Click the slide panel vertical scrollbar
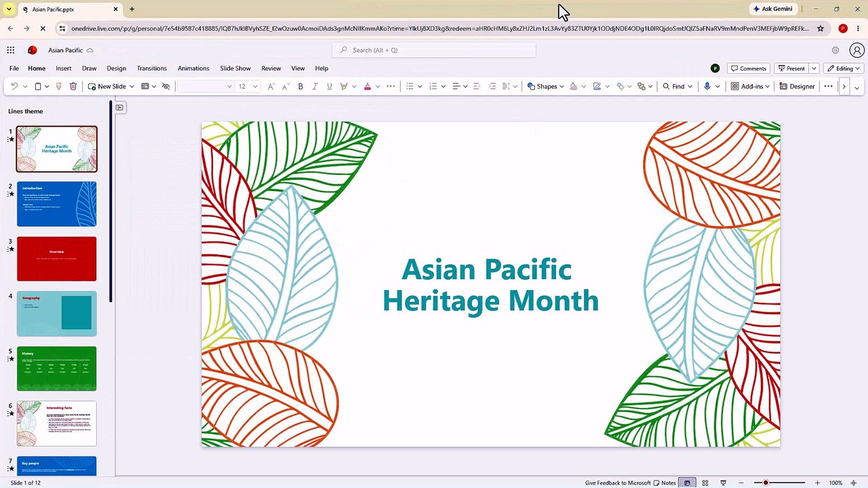Viewport: 868px width, 488px height. 111,202
